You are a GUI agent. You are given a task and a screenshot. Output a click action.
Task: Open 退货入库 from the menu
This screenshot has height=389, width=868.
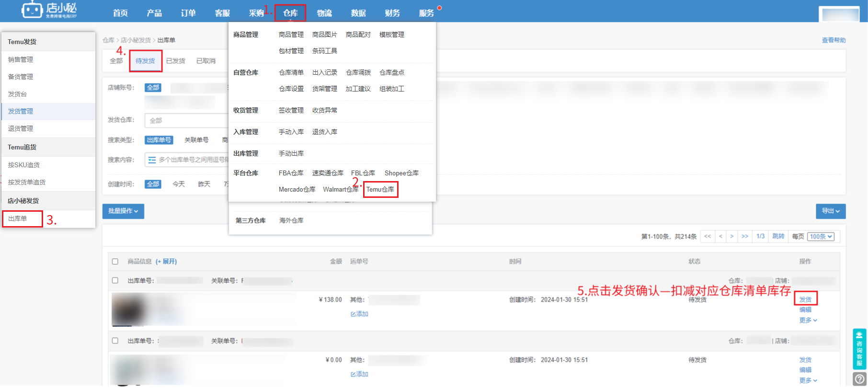point(325,132)
